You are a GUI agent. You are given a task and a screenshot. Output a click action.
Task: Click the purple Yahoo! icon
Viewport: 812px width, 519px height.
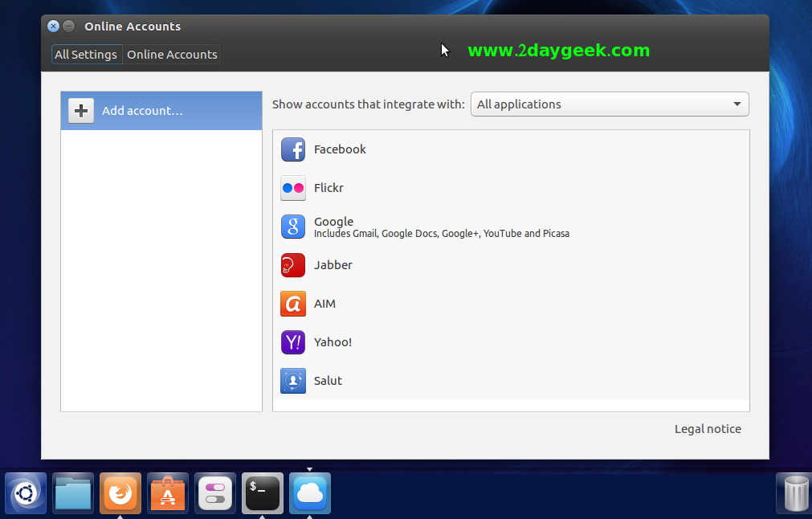tap(293, 342)
